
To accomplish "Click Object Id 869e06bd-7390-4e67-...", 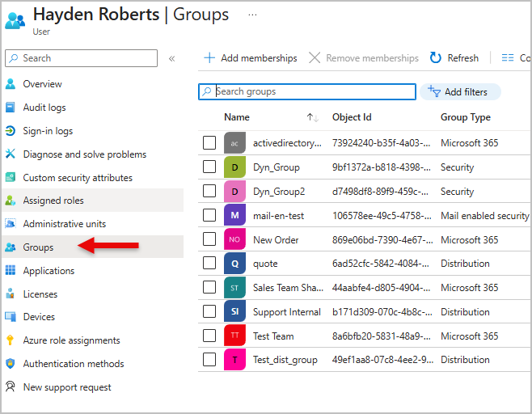I will tap(382, 240).
